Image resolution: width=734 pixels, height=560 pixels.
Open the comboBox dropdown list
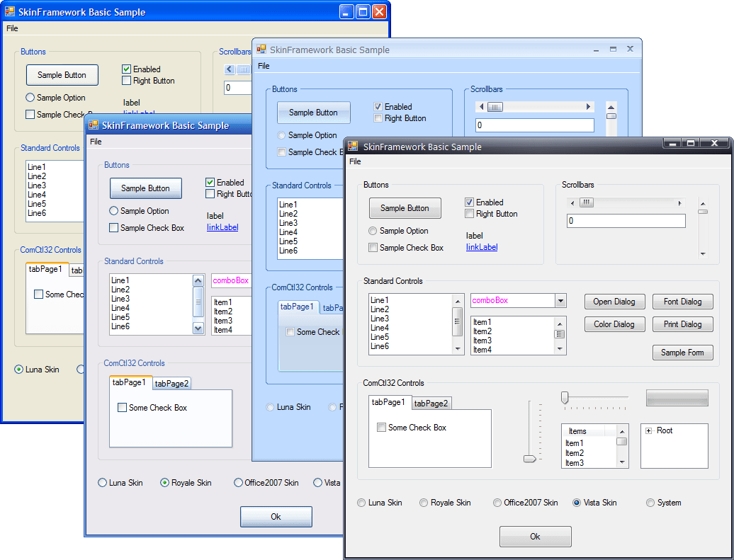click(x=560, y=300)
